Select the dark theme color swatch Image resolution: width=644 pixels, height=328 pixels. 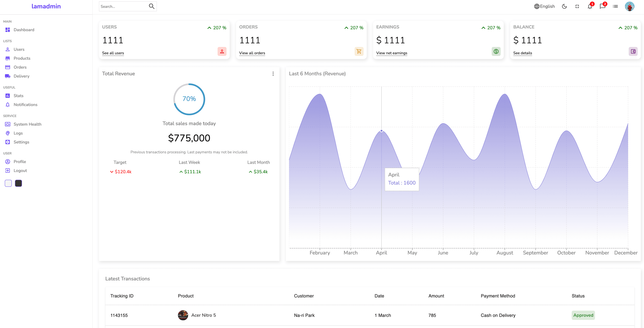tap(18, 183)
